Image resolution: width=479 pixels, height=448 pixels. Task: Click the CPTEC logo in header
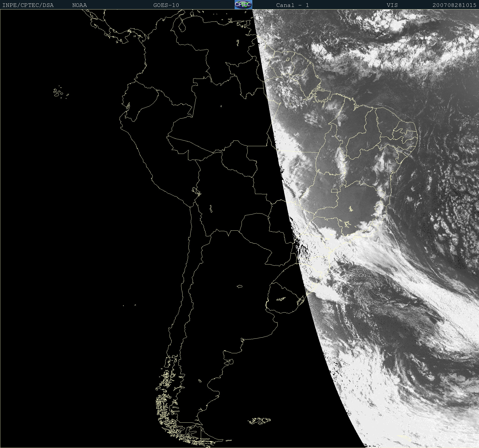pyautogui.click(x=243, y=5)
